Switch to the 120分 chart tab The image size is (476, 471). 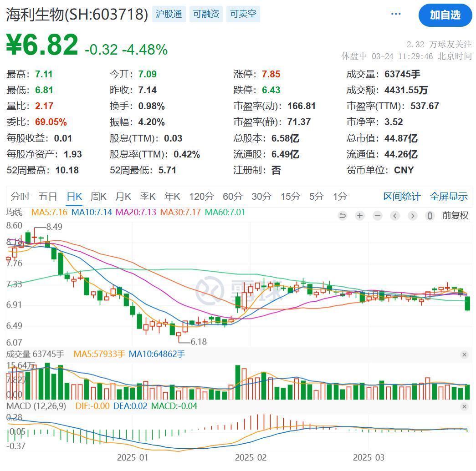click(202, 197)
